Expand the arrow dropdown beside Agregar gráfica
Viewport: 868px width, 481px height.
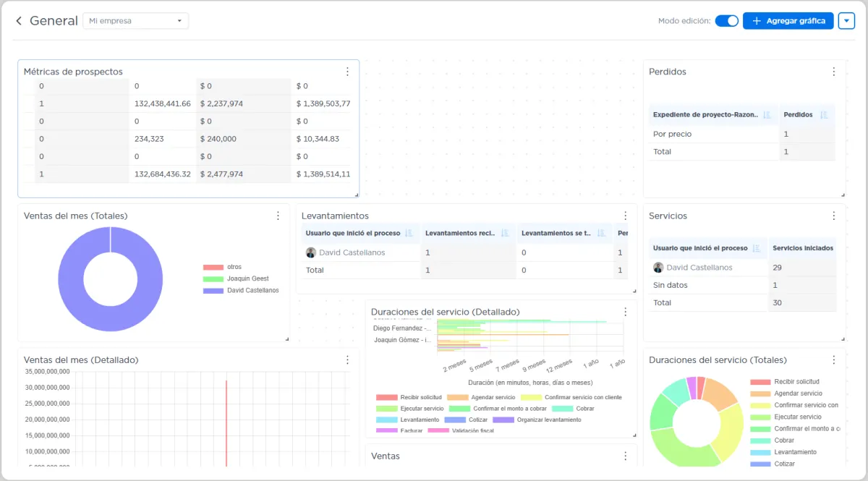[x=846, y=21]
